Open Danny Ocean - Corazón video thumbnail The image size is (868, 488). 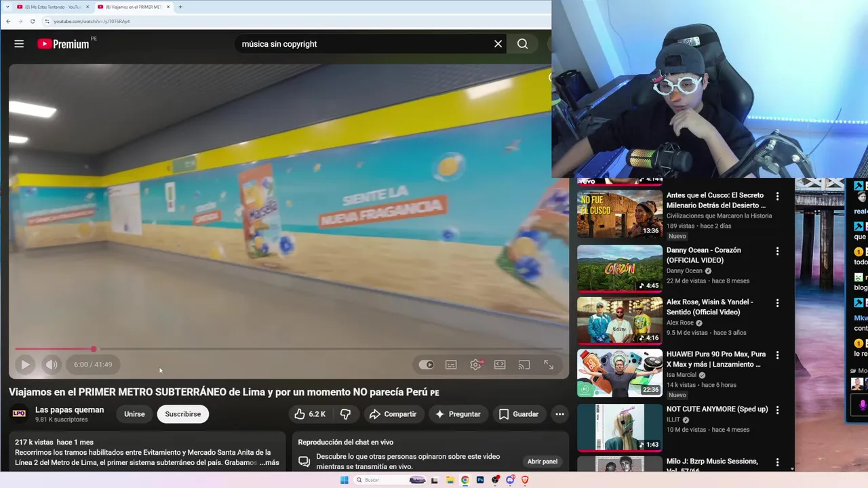[x=620, y=268]
